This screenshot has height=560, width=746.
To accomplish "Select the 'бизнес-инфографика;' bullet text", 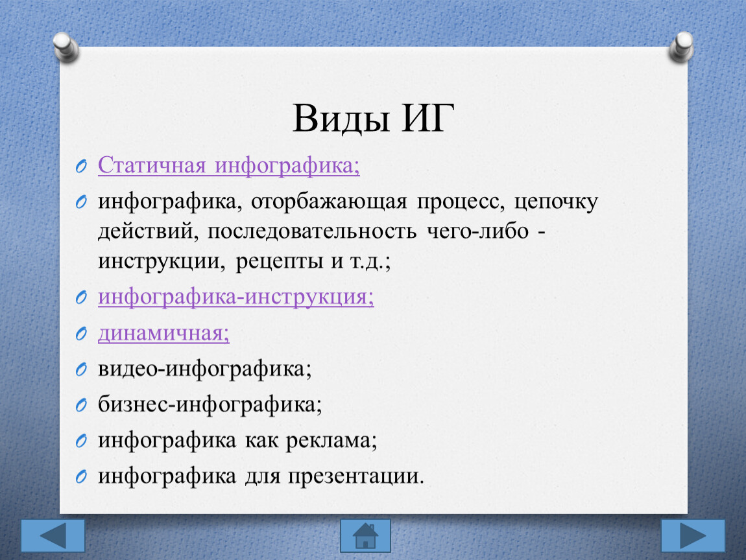I will (x=210, y=404).
